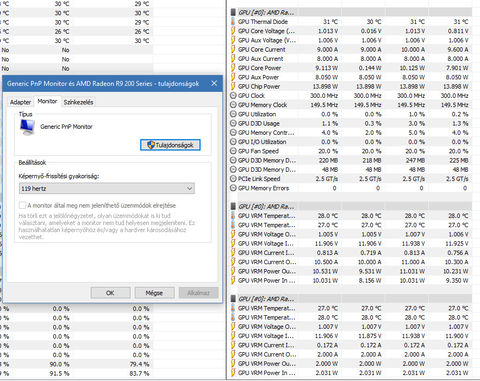
Task: Click the monitor icon next to Generic PnP Monitor
Action: click(27, 127)
